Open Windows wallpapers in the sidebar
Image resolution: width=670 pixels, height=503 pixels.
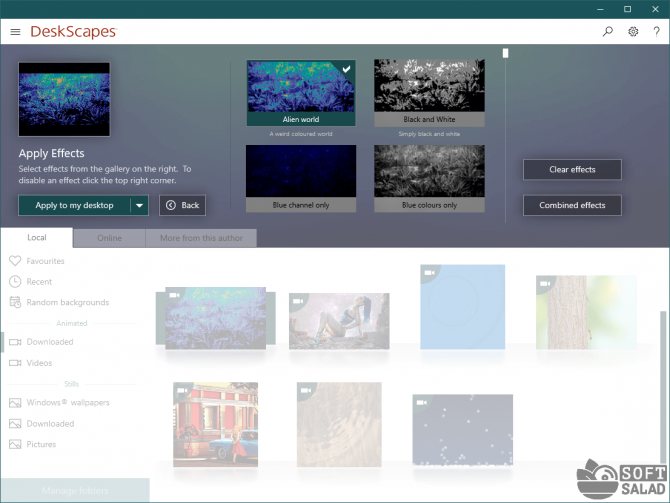tap(68, 403)
